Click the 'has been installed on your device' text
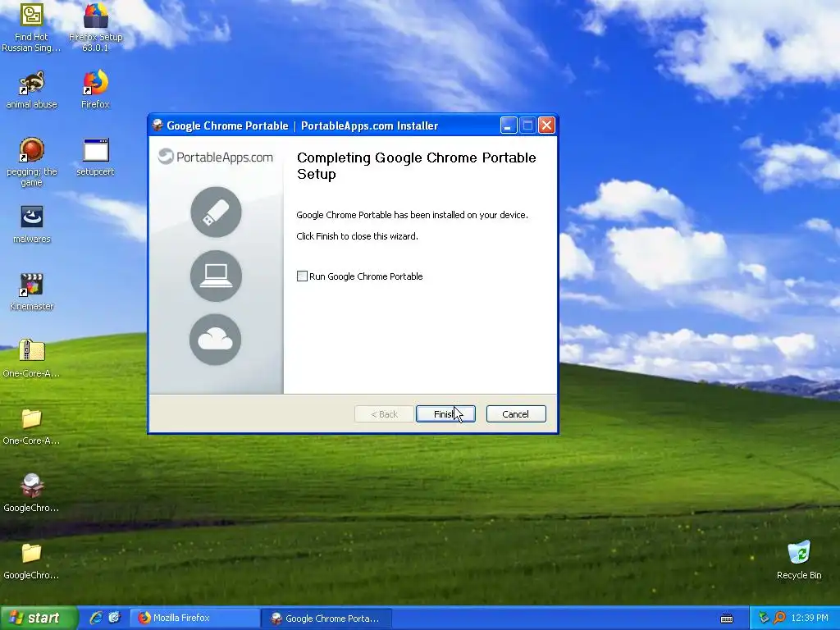840x630 pixels. coord(461,215)
